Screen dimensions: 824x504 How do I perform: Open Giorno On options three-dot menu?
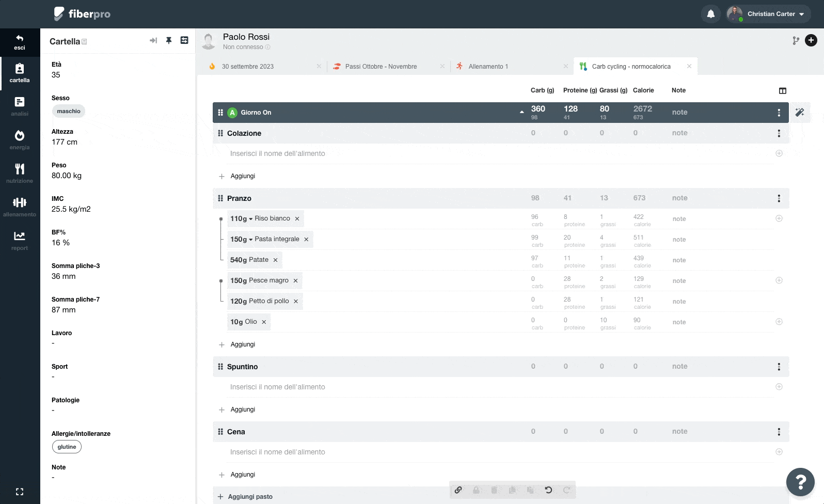point(779,113)
